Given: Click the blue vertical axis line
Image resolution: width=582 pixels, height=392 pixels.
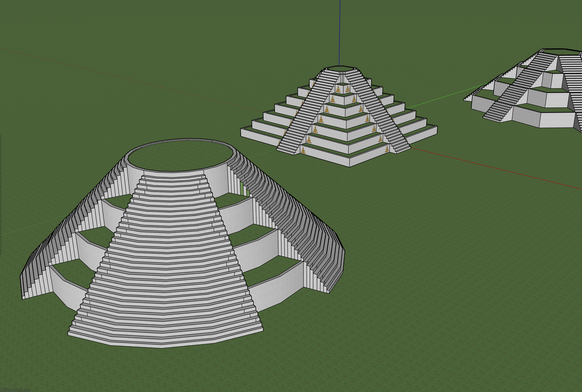Looking at the screenshot, I should tap(339, 29).
